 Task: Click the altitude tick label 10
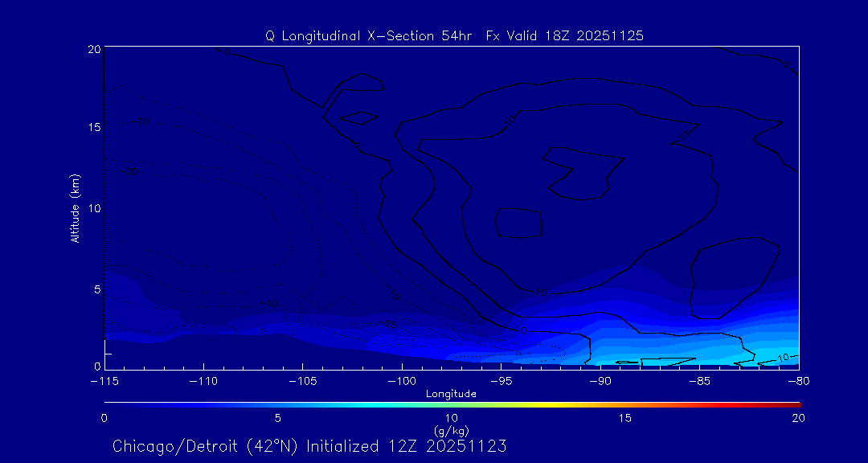[x=93, y=208]
